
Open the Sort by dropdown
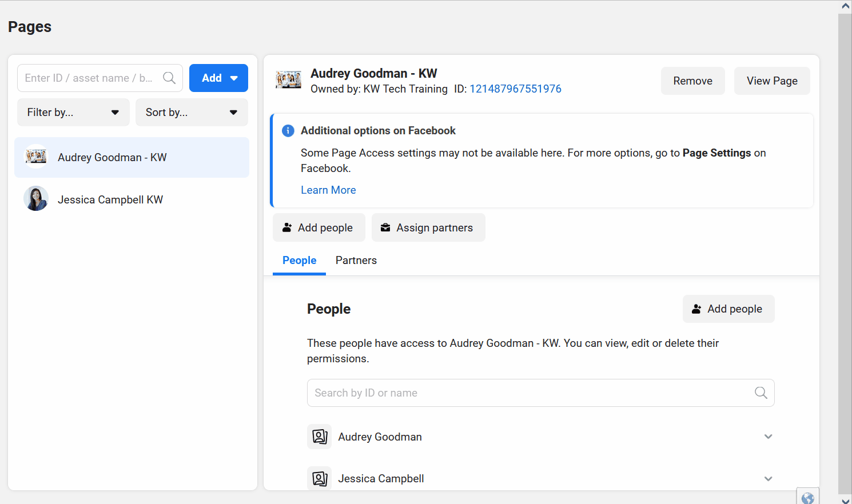pyautogui.click(x=192, y=112)
